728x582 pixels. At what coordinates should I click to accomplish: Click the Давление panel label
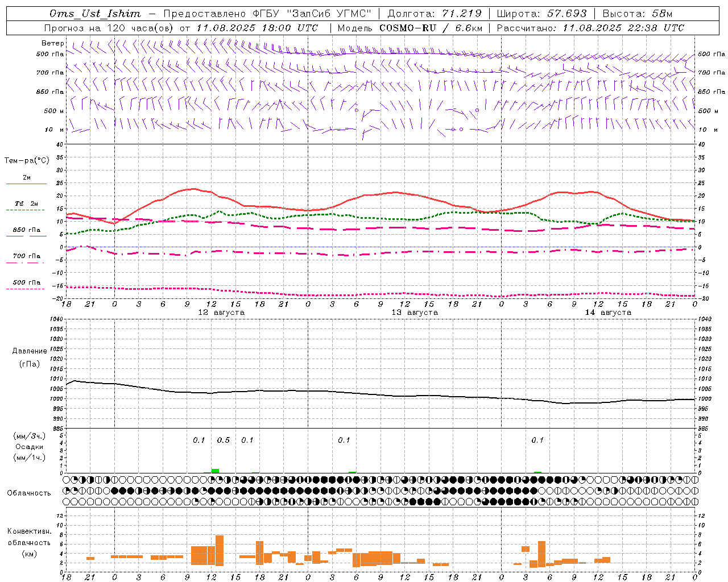(x=30, y=351)
